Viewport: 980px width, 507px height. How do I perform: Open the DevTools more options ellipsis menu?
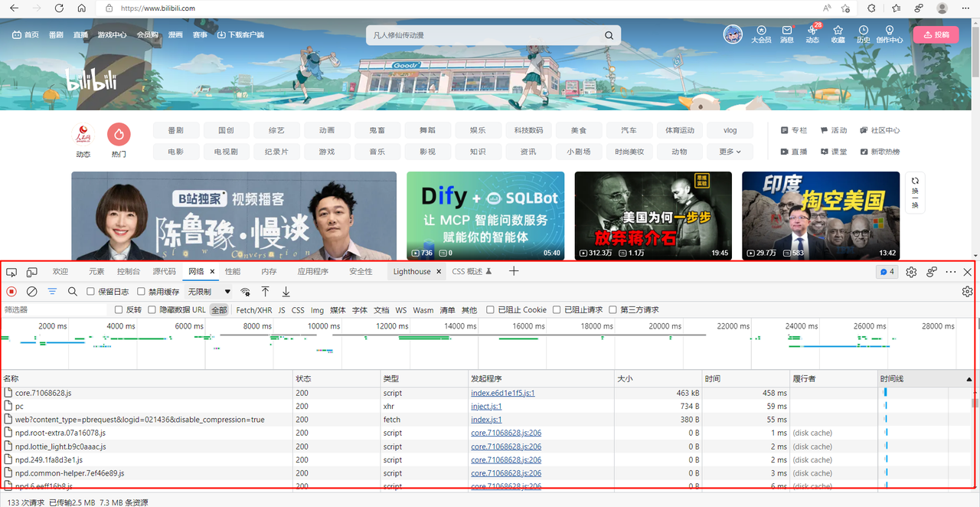951,272
